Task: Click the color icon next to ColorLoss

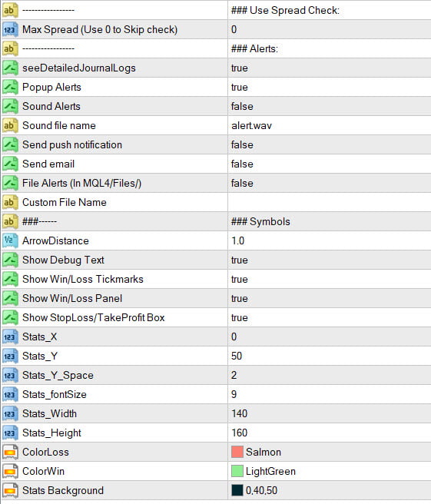Action: (x=10, y=452)
